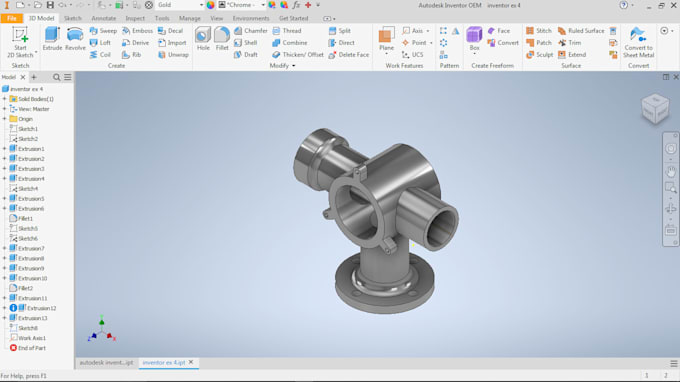Expand Solid Bodies(1) node
Image resolution: width=680 pixels, height=382 pixels.
coord(5,99)
